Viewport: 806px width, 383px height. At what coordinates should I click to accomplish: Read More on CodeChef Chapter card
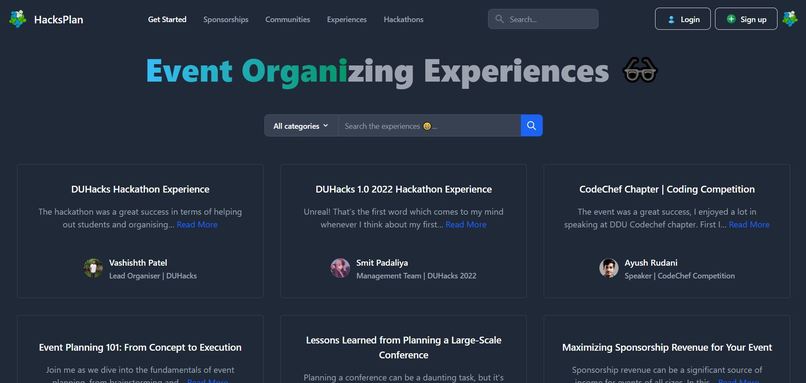[x=749, y=225]
